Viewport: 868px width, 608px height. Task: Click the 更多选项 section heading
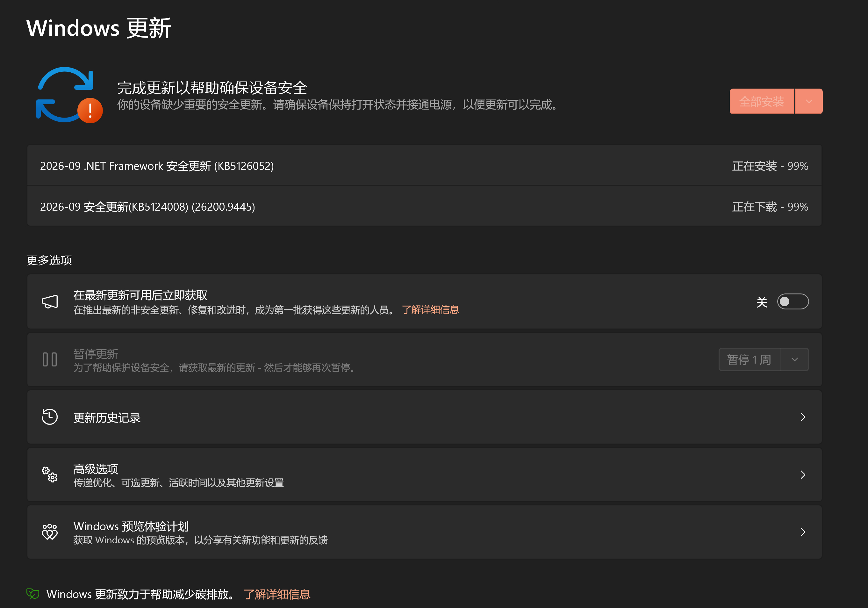tap(49, 260)
